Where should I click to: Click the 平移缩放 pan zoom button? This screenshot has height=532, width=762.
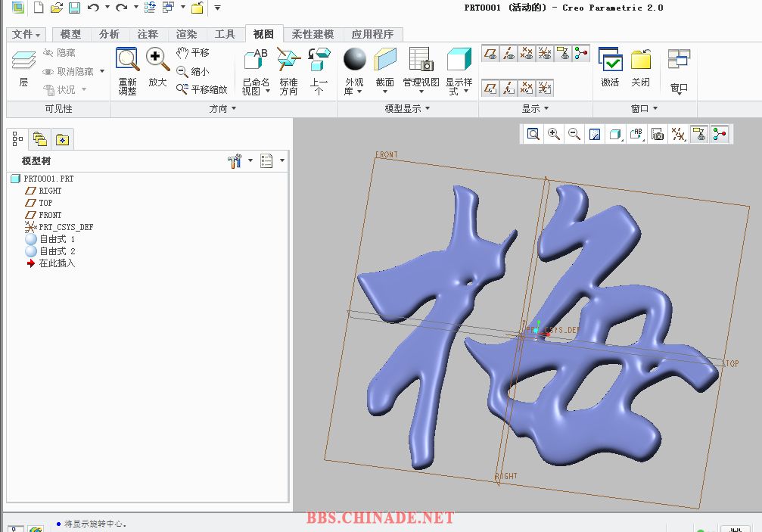(202, 89)
